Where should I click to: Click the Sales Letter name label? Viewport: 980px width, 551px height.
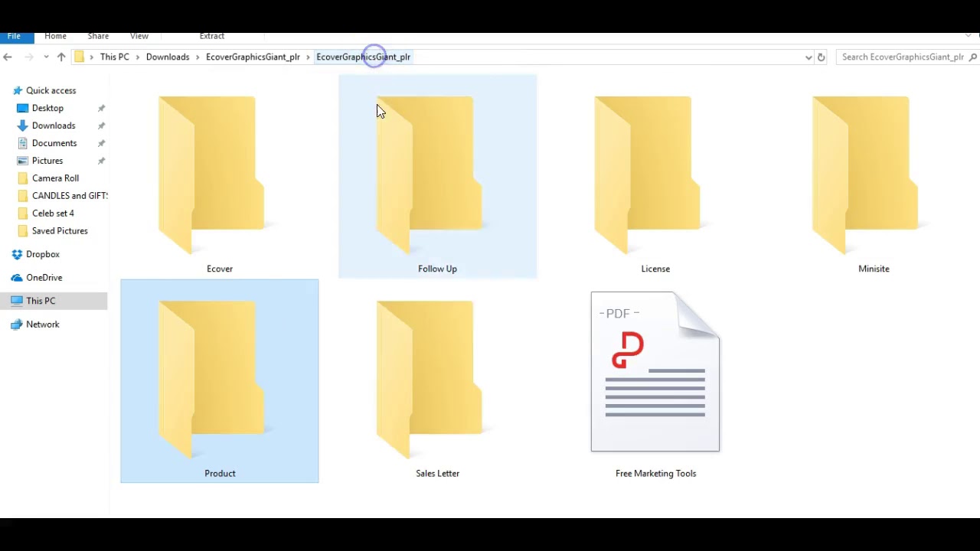click(x=437, y=473)
